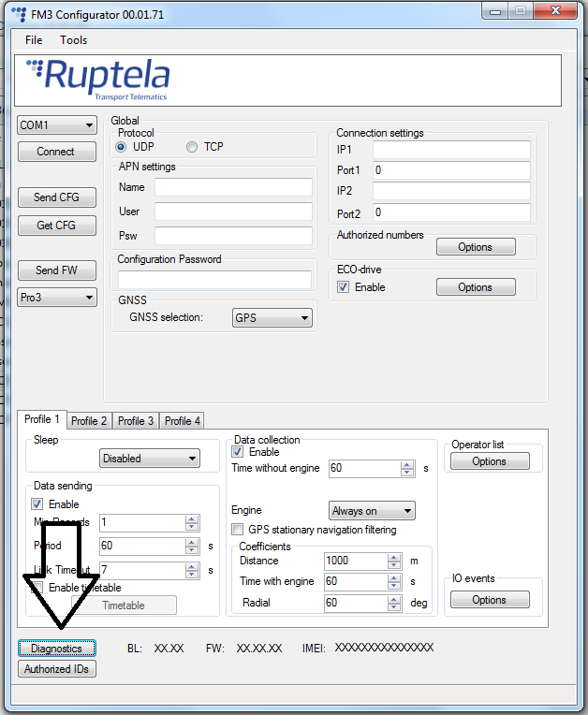Click the Ruptela logo banner

pyautogui.click(x=98, y=79)
